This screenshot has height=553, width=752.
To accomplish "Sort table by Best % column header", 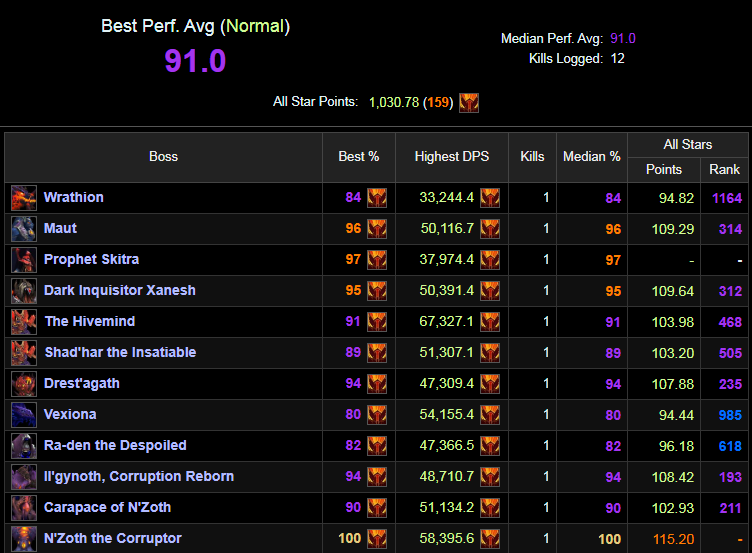I will tap(358, 157).
